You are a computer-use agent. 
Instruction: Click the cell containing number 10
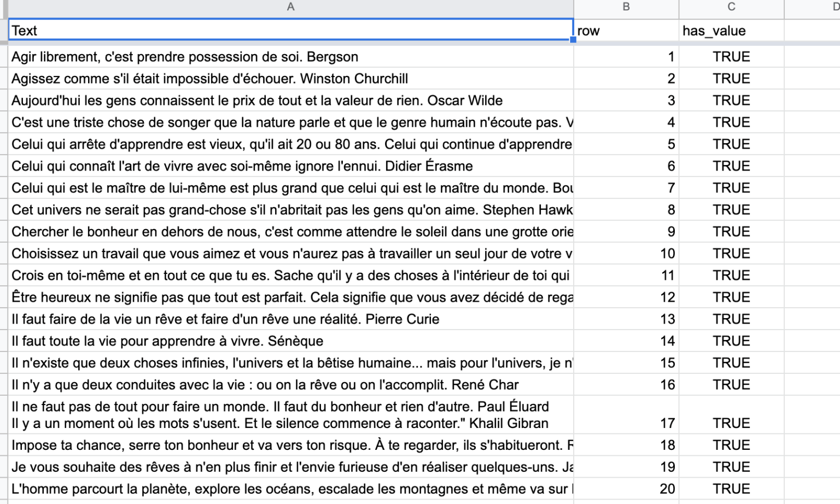pyautogui.click(x=626, y=254)
